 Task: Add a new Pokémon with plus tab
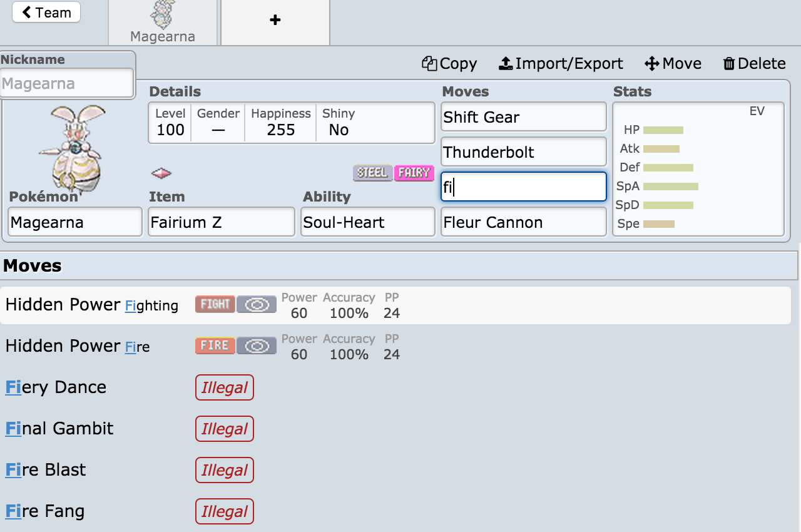click(275, 21)
